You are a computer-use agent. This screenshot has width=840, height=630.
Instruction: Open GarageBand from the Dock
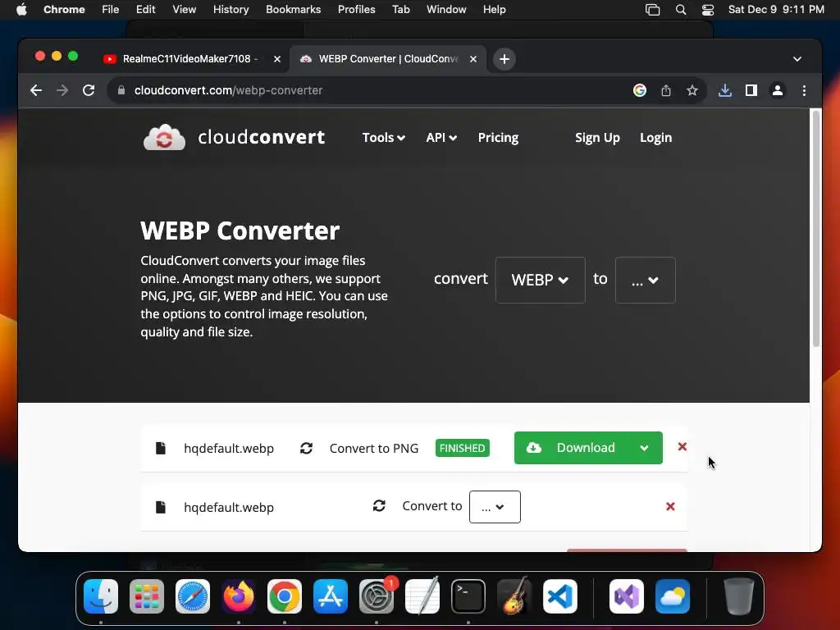514,596
